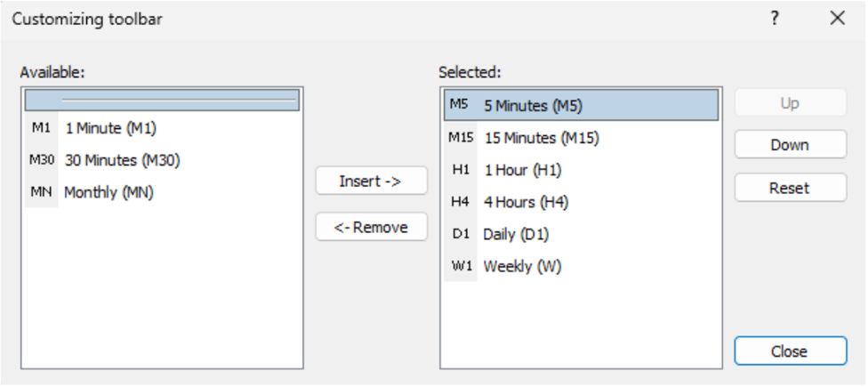Screen dimensions: 868x387
Task: Click the H4 icon in Selected list
Action: click(460, 202)
